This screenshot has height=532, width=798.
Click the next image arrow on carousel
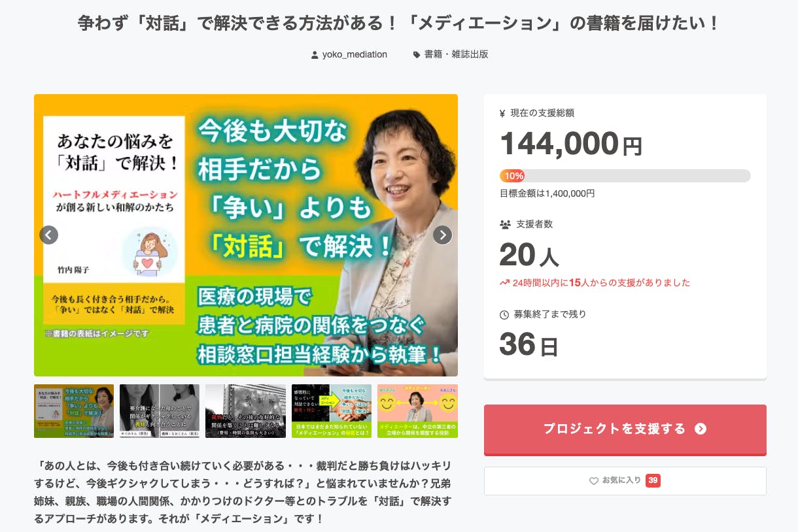click(442, 235)
